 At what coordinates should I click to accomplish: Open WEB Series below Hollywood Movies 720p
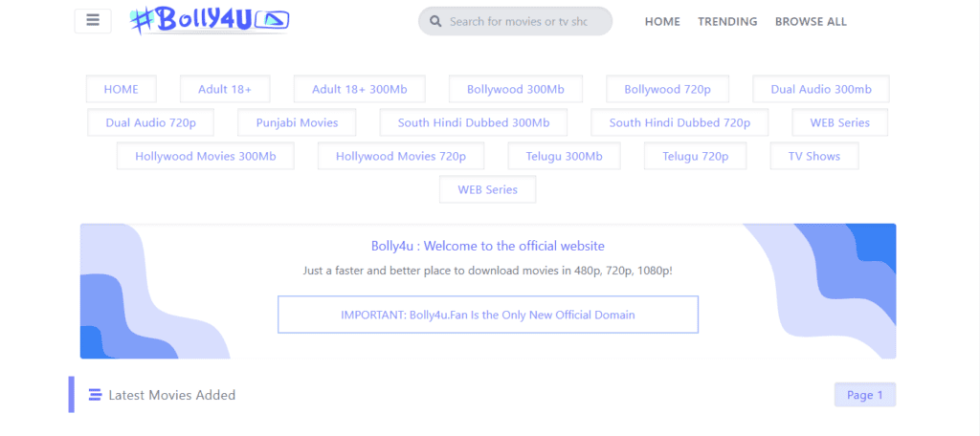[487, 189]
